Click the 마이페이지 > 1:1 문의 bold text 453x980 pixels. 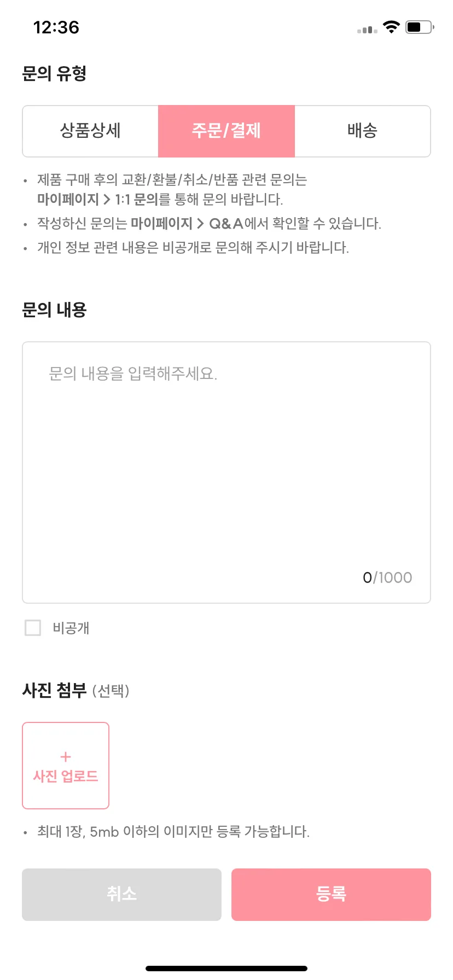pos(97,200)
